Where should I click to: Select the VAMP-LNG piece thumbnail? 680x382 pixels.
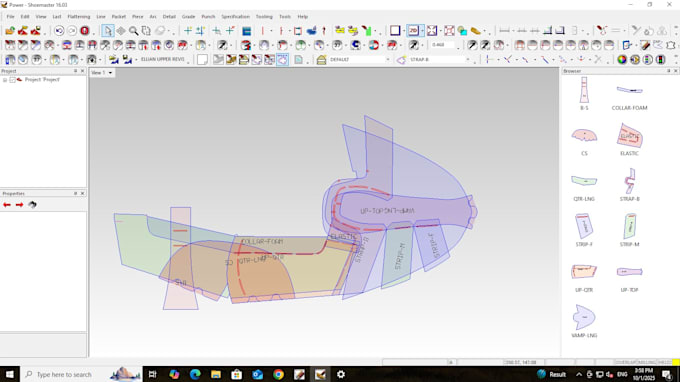[x=584, y=317]
